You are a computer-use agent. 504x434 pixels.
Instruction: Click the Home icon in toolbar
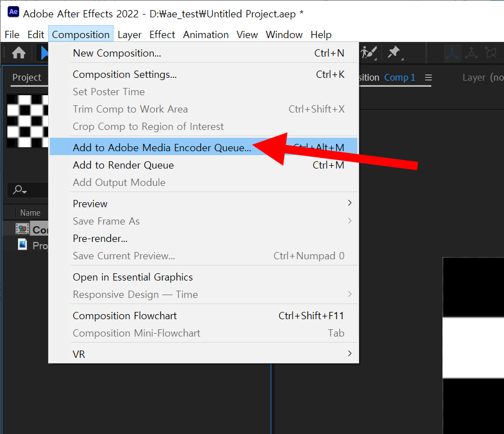tap(18, 53)
